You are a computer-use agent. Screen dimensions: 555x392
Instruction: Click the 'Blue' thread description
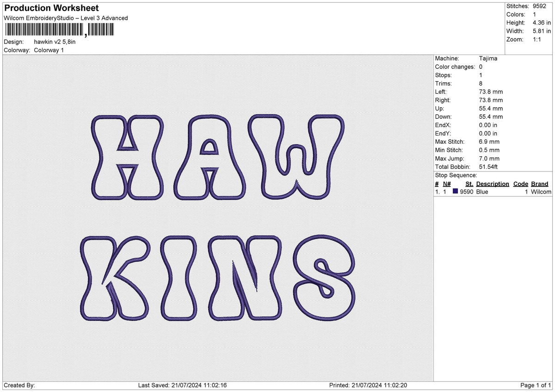pyautogui.click(x=482, y=192)
